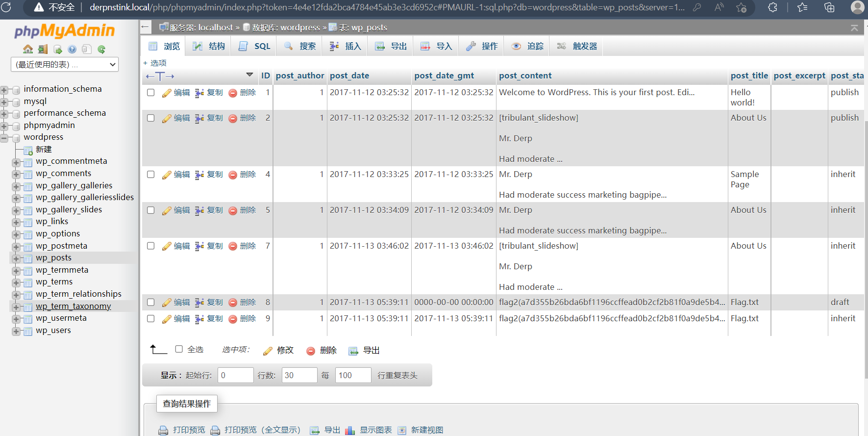Open the SQL tab

[x=254, y=46]
